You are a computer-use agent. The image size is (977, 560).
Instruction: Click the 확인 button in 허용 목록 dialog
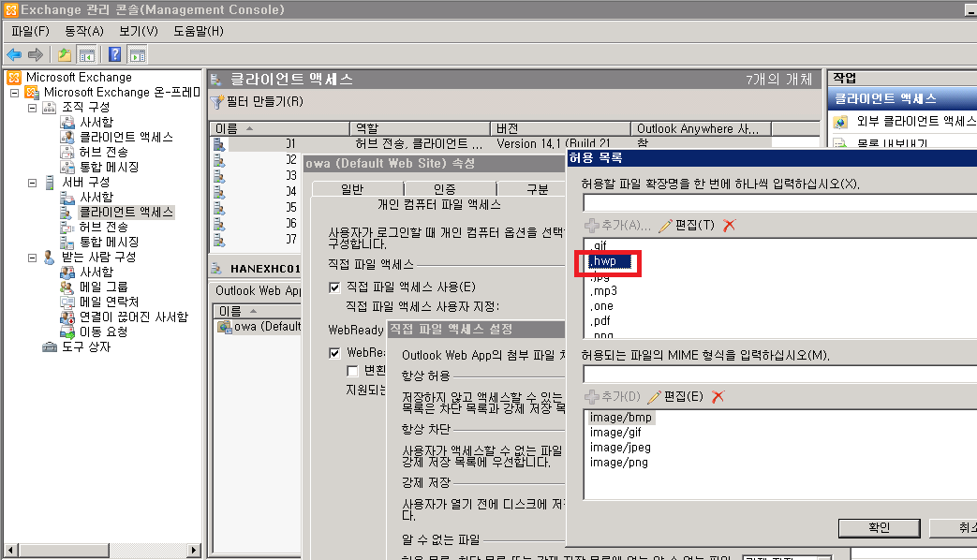[x=880, y=527]
